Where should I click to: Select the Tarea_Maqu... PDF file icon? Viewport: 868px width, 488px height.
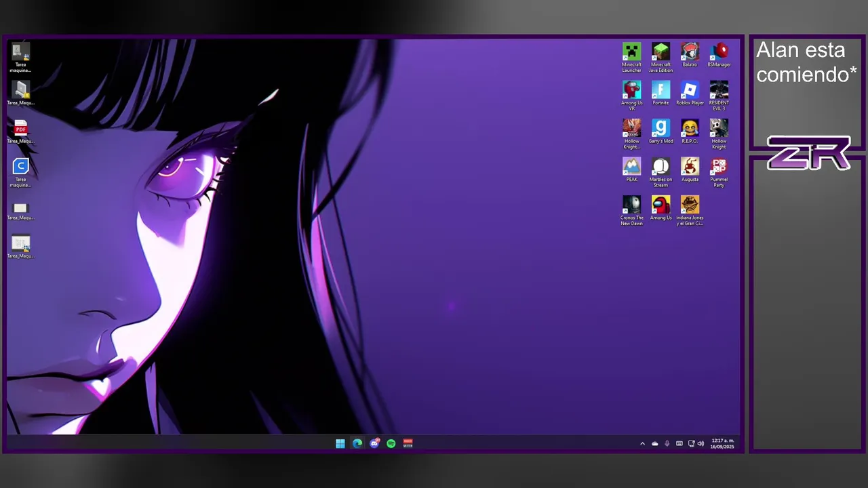tap(20, 131)
